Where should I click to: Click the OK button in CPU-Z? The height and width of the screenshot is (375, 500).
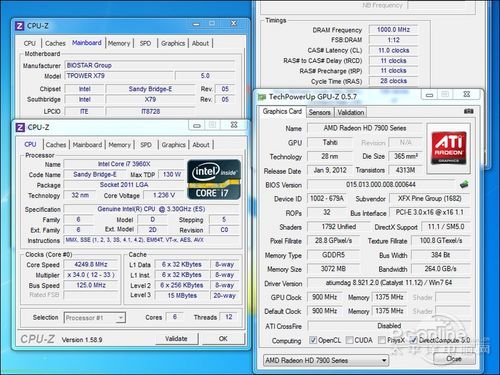[223, 339]
